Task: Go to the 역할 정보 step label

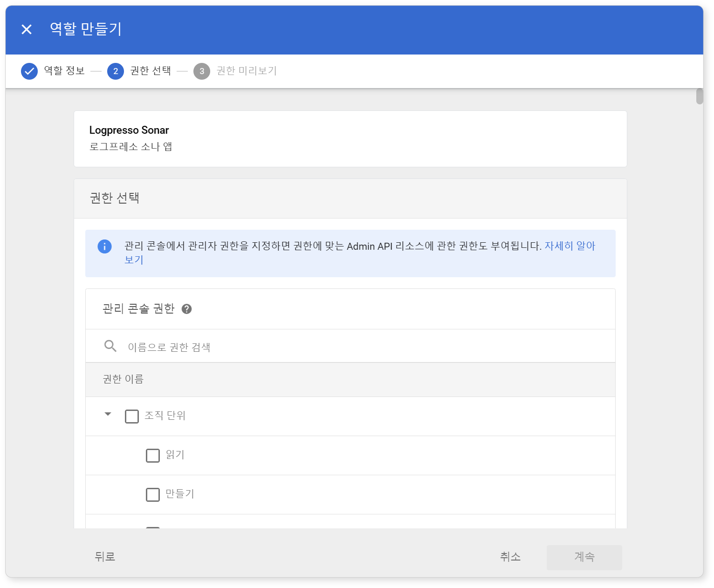Action: (64, 71)
